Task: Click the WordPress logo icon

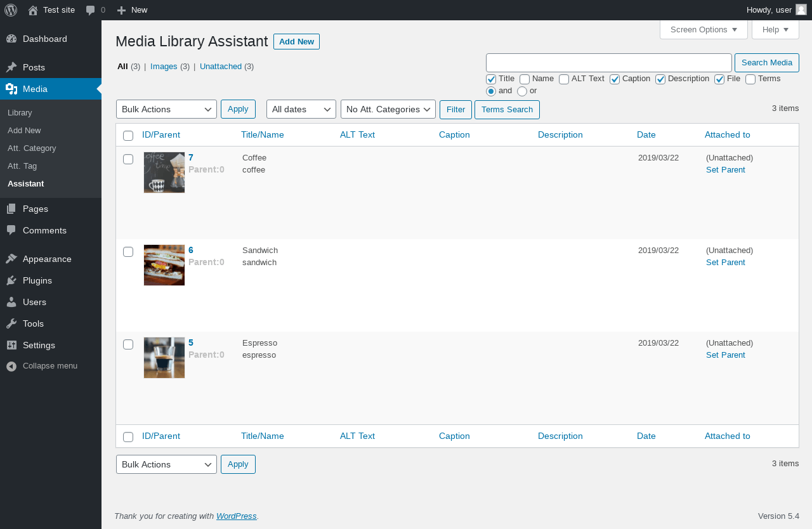Action: point(11,10)
